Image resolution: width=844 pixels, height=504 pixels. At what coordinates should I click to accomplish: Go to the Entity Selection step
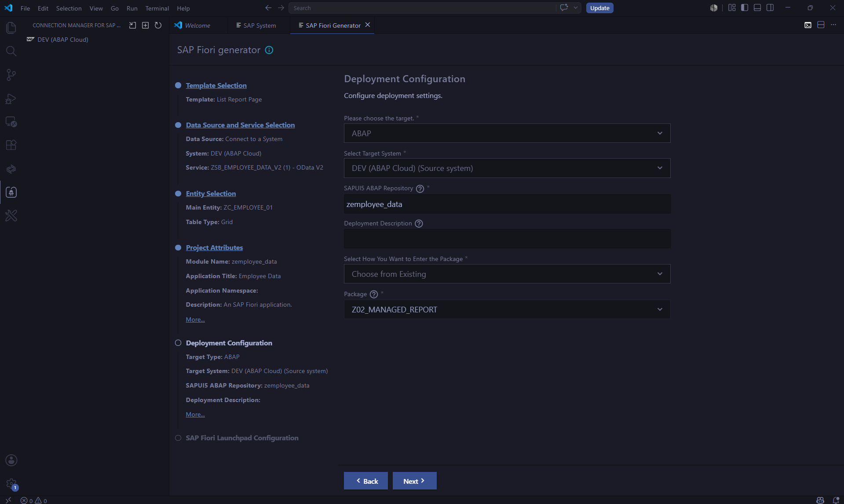pos(211,193)
